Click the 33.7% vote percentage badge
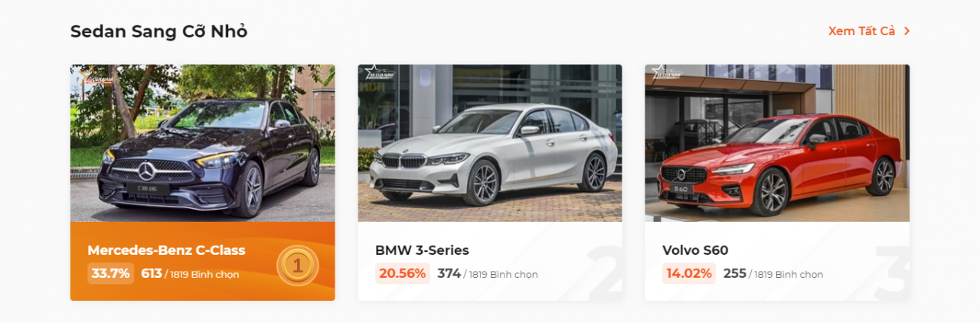 [x=110, y=273]
